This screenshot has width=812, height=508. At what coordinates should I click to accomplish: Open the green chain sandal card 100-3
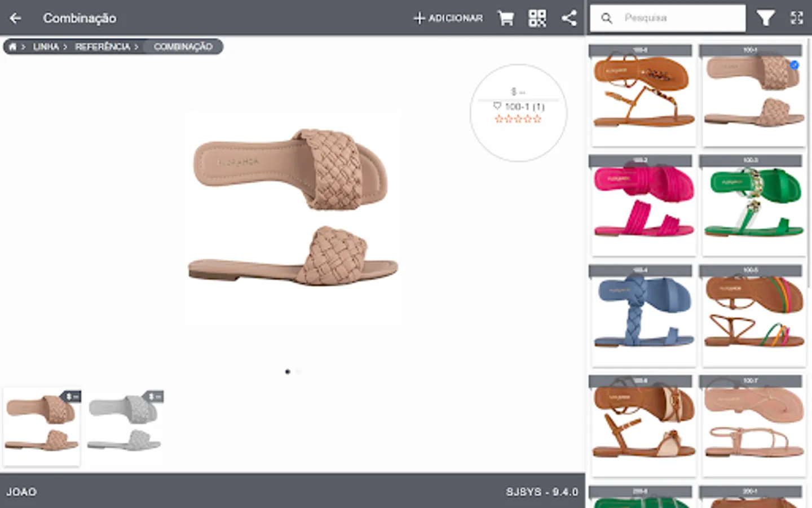pos(753,205)
